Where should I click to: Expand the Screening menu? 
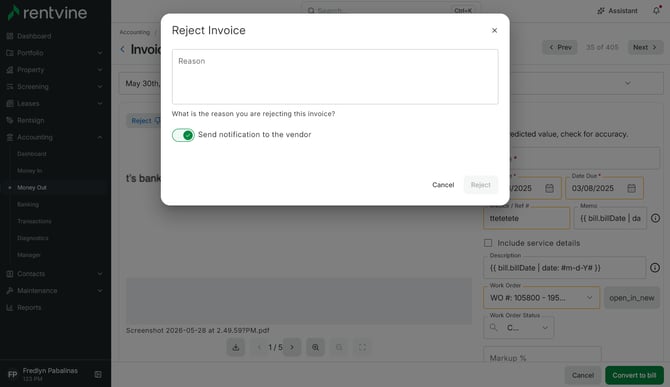click(x=55, y=87)
